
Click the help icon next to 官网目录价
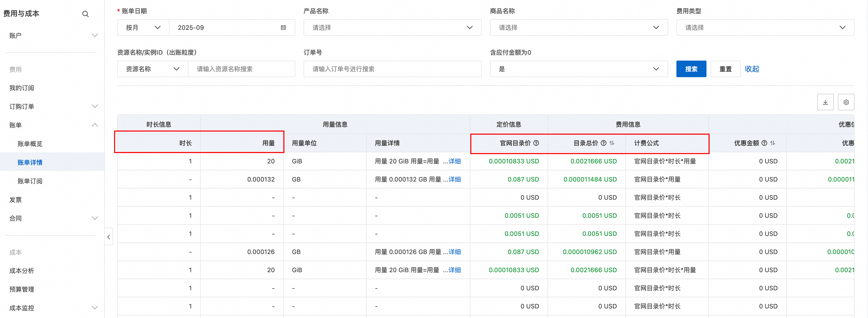pos(536,143)
